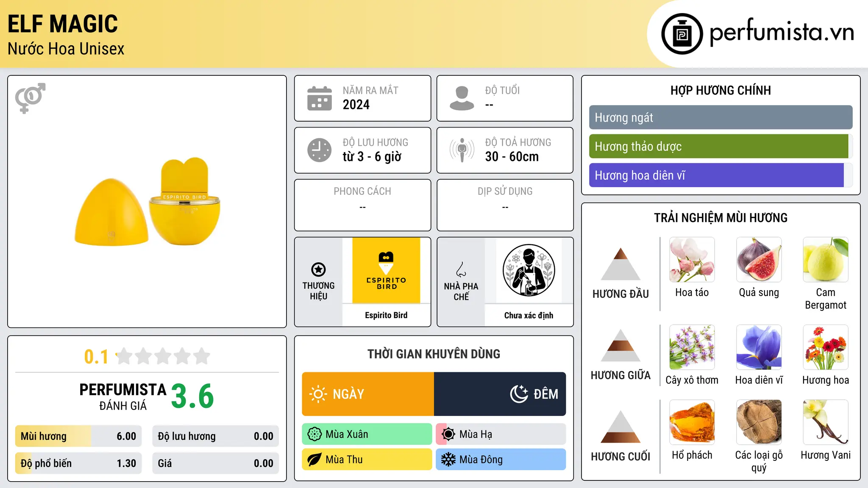The width and height of the screenshot is (868, 488).
Task: Select the Hương thảo dược accord bar
Action: [721, 146]
